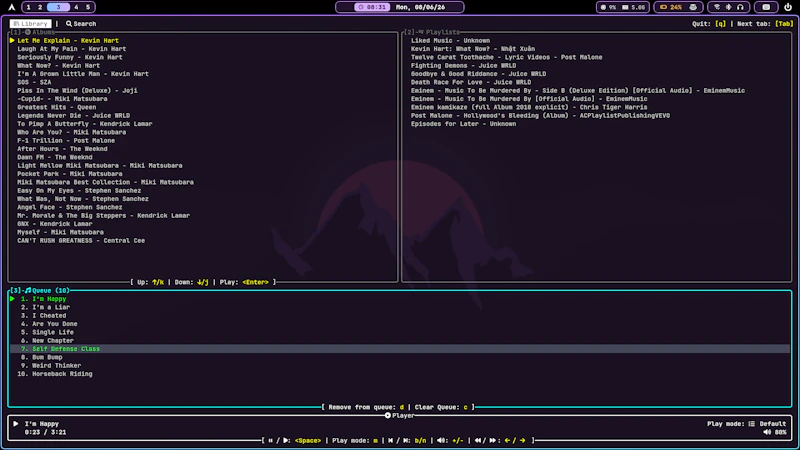The image size is (800, 450).
Task: Click the 0:23 / 3:21 playback time
Action: [x=45, y=432]
